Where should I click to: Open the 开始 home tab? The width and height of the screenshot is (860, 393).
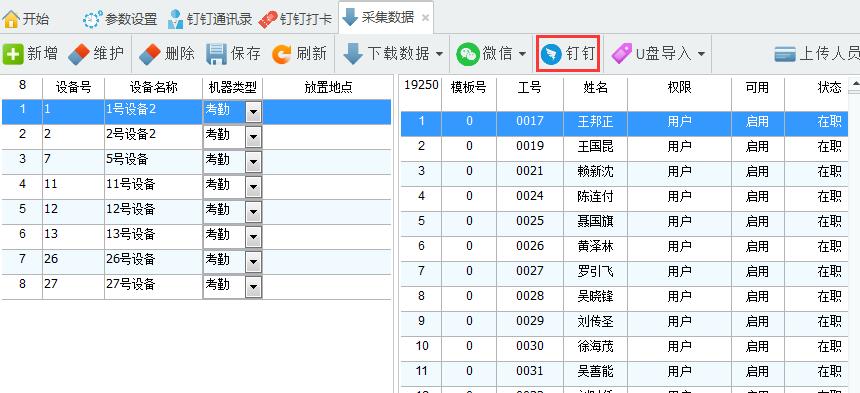(26, 19)
